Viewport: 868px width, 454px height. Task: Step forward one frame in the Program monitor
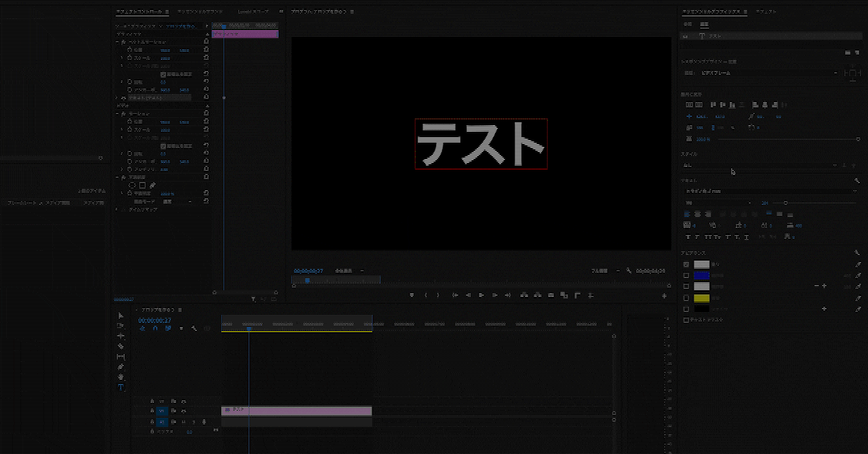[494, 295]
